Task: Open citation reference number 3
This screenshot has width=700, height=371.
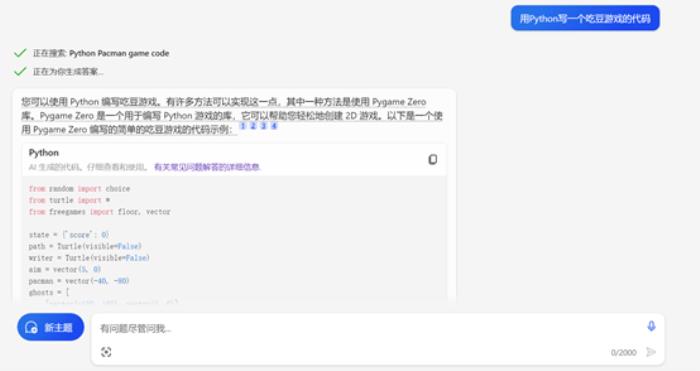Action: [x=264, y=126]
